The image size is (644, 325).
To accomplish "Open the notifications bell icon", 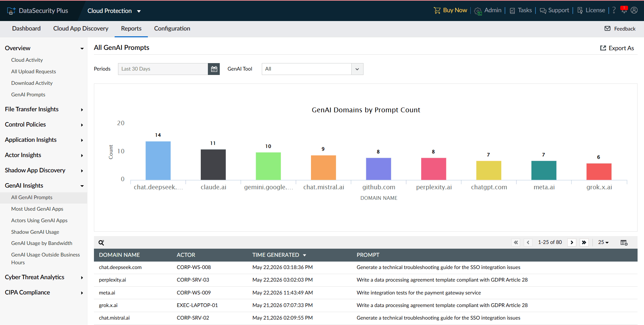I will [x=624, y=10].
